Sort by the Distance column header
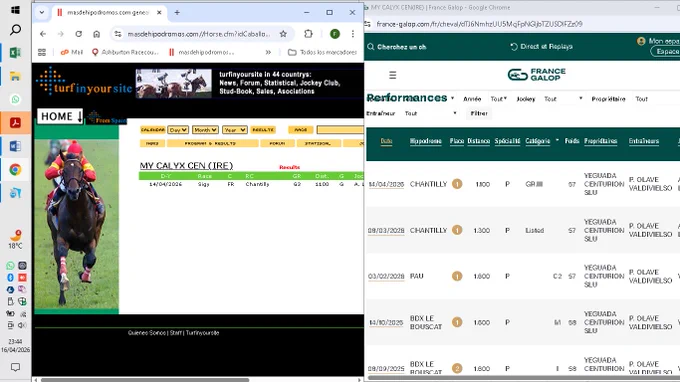This screenshot has height=382, width=680. click(x=479, y=141)
